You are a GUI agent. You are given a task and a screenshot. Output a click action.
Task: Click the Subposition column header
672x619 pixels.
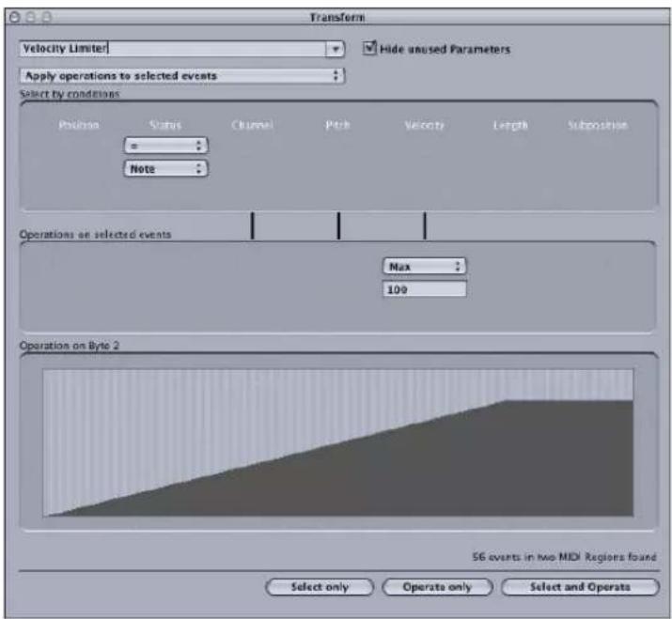click(598, 125)
